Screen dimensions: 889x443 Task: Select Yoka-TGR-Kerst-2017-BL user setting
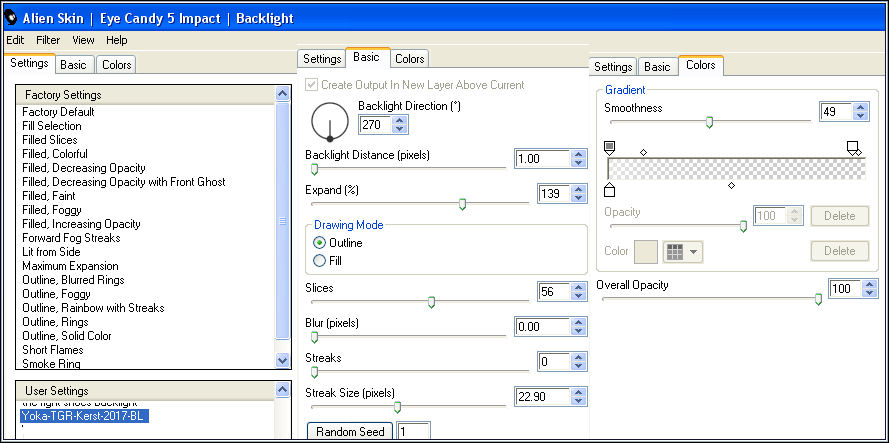84,416
